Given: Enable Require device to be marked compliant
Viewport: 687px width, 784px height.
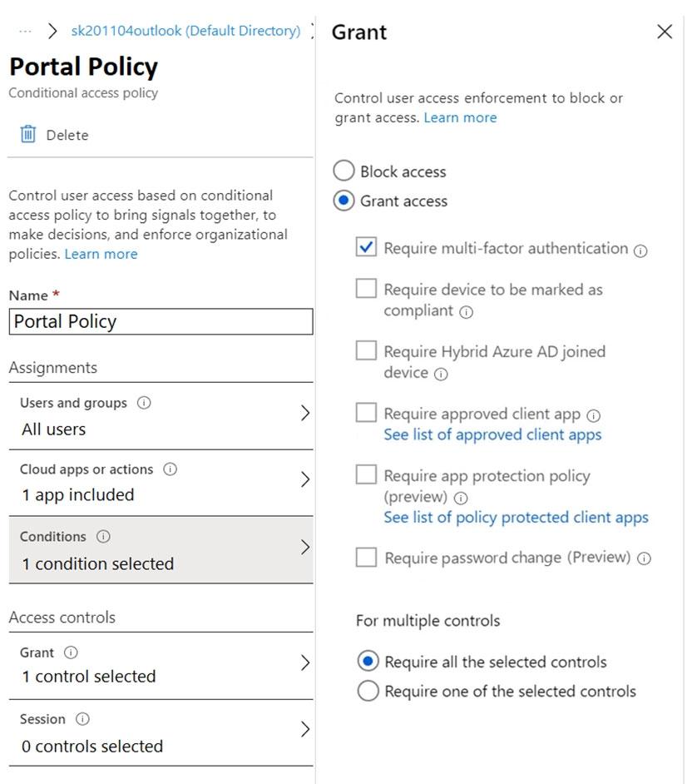Looking at the screenshot, I should click(x=366, y=289).
